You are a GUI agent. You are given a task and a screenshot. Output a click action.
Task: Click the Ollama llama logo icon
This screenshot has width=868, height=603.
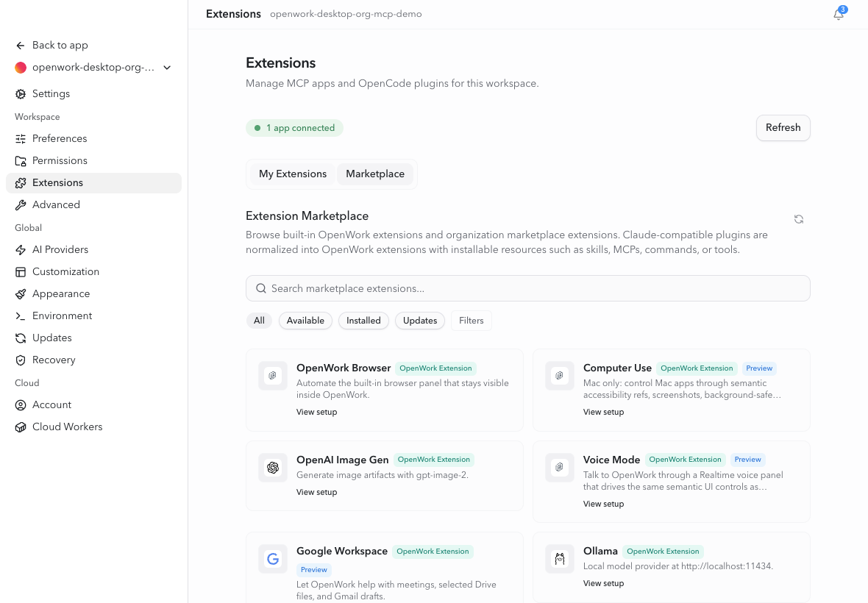(x=559, y=559)
